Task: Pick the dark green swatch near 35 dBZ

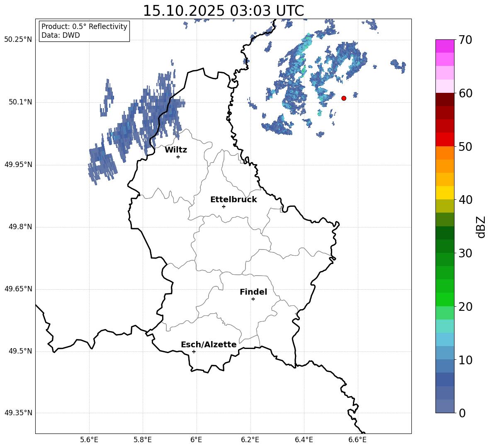Action: pos(445,233)
